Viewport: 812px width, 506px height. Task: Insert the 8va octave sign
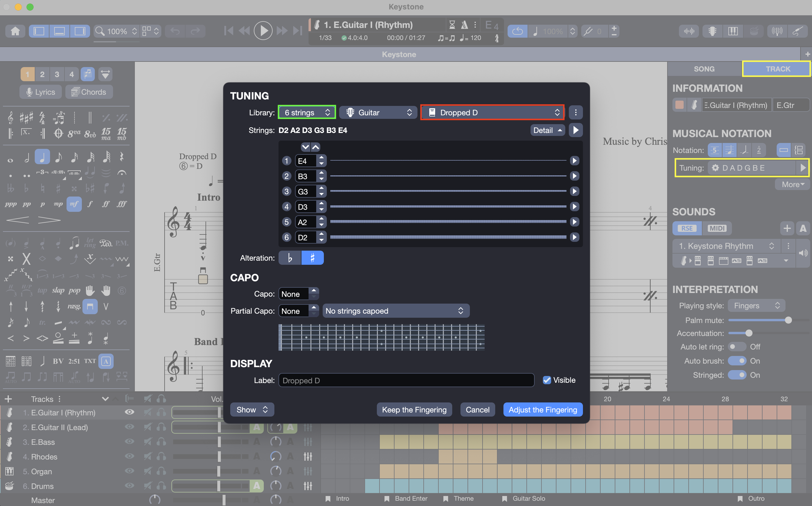pos(74,134)
